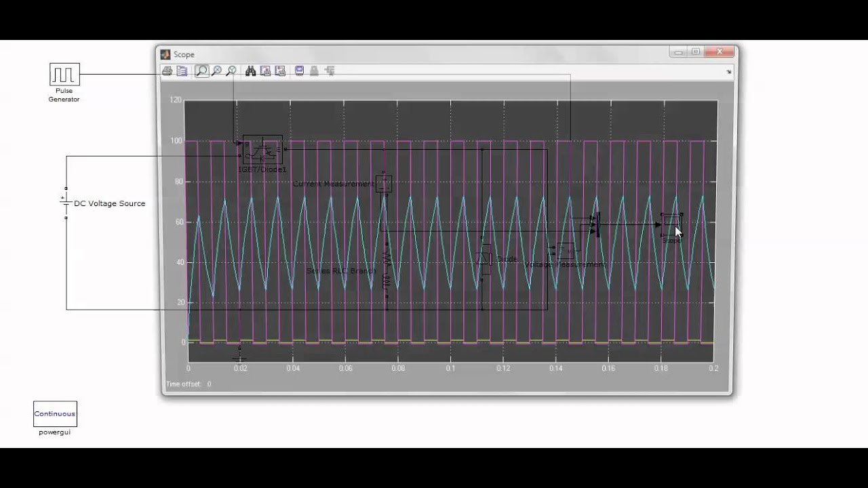Screen dimensions: 868x488
Task: Save current axes settings icon
Action: (x=265, y=70)
